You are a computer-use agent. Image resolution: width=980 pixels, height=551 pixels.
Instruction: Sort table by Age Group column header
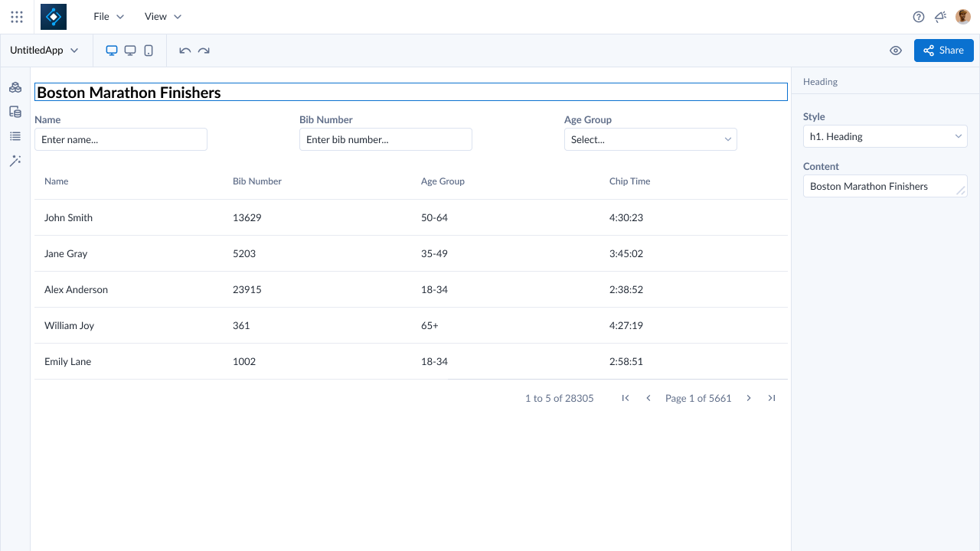[x=443, y=181]
